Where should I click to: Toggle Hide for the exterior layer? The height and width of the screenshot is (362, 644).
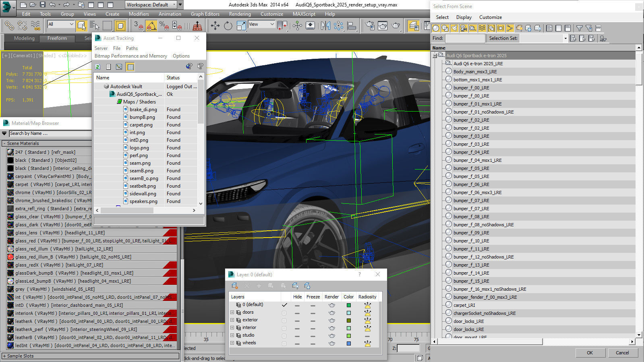tap(297, 321)
